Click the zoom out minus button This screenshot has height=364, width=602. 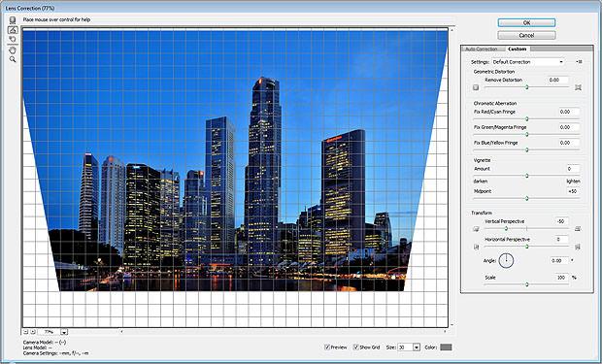pyautogui.click(x=25, y=332)
